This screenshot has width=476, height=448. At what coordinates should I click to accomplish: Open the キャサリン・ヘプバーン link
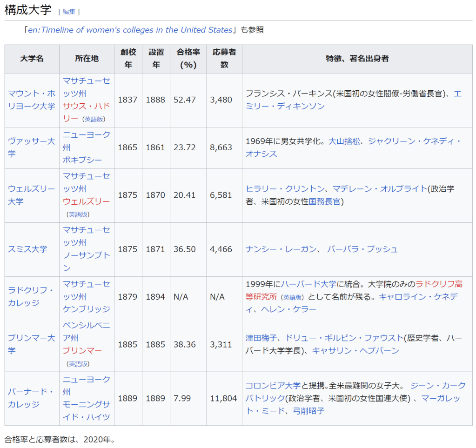point(355,351)
